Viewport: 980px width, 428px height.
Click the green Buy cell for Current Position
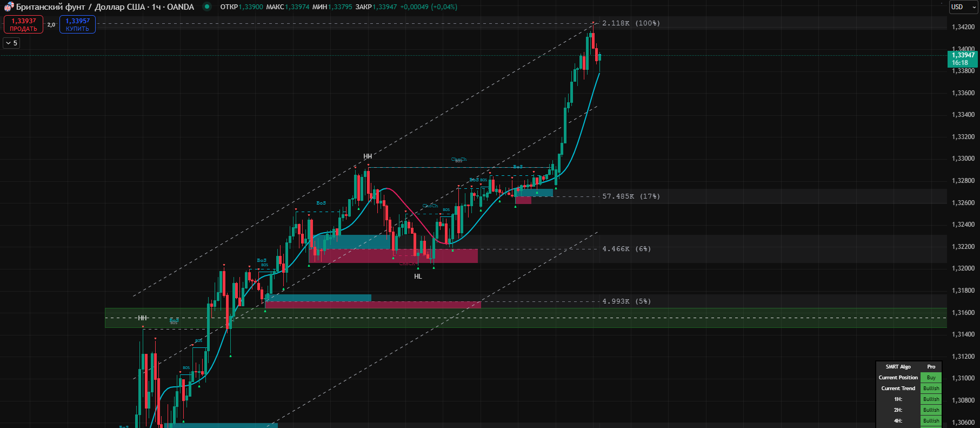tap(931, 378)
